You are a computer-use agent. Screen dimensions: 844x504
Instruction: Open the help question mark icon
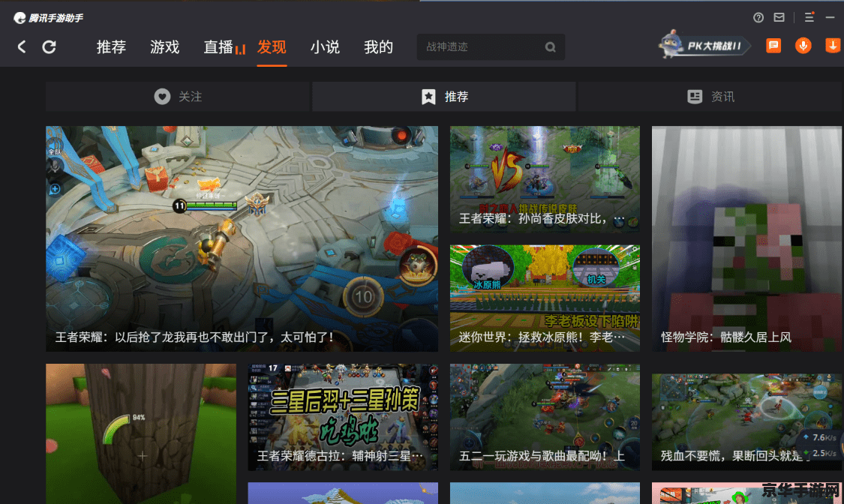pos(758,17)
